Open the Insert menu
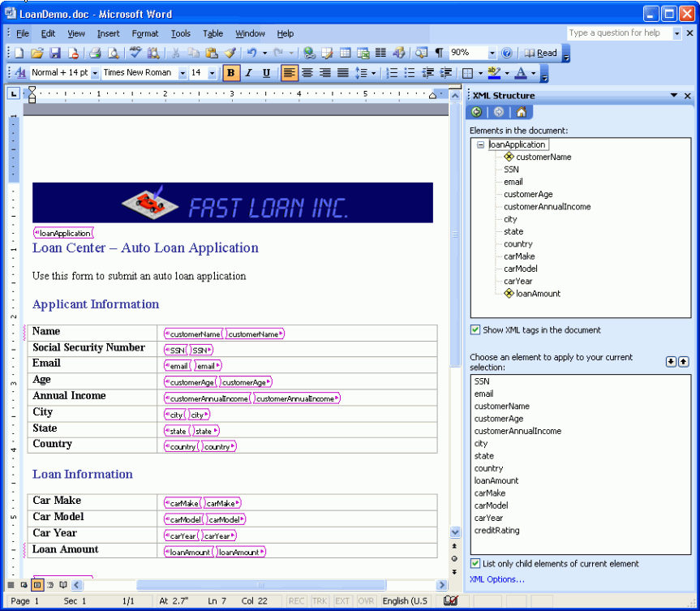 click(108, 33)
